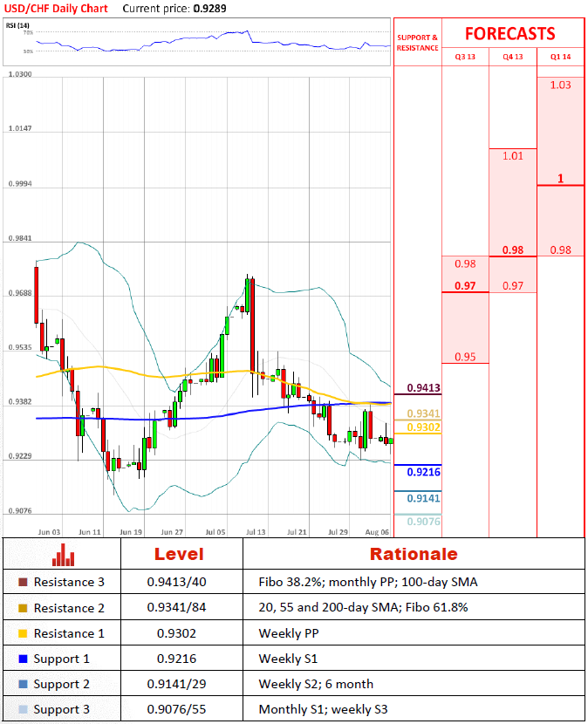Click the 1.03 forecast value in Q1 14
The width and height of the screenshot is (588, 724).
[x=560, y=85]
